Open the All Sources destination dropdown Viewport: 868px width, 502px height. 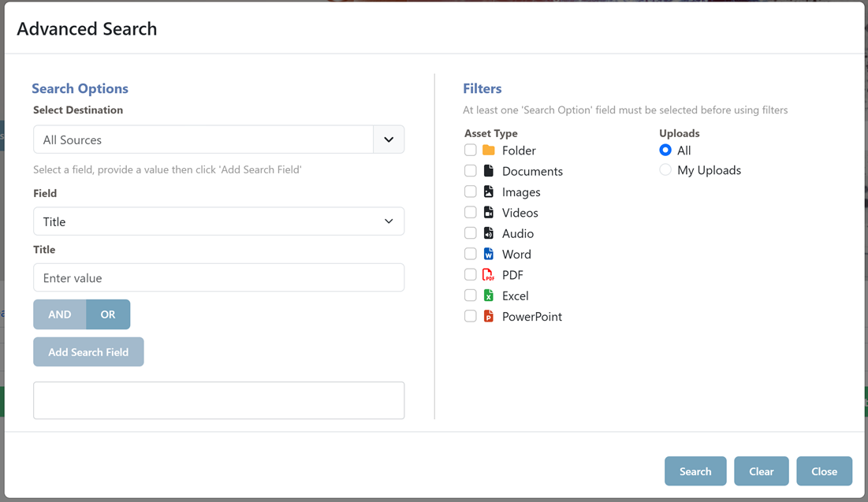tap(218, 139)
